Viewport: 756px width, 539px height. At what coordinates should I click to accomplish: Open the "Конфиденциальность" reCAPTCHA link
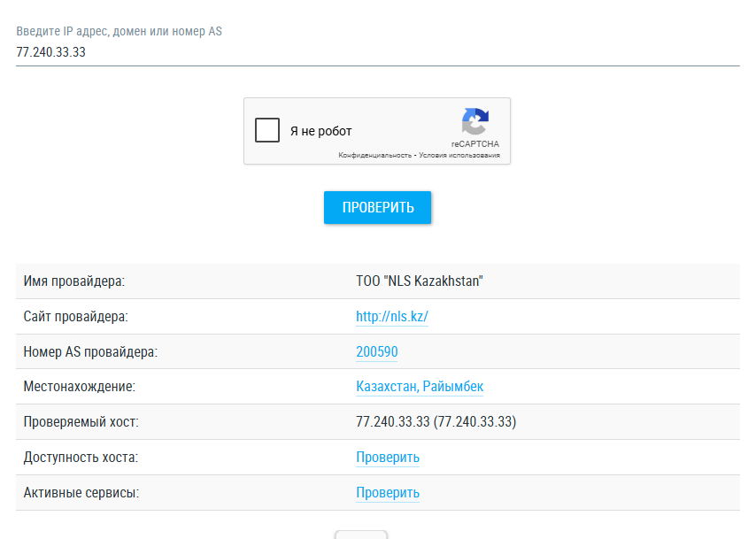pyautogui.click(x=374, y=155)
